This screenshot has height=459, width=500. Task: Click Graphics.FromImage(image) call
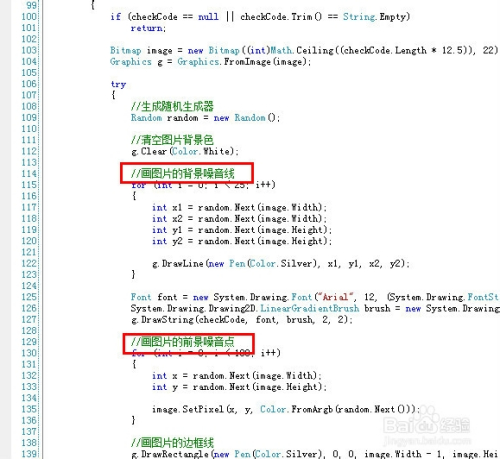pos(244,62)
